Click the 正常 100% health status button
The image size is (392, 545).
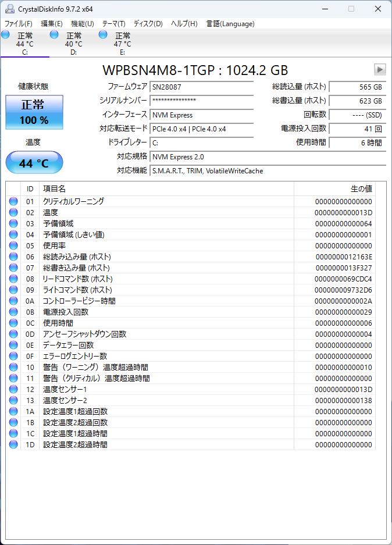pyautogui.click(x=34, y=112)
